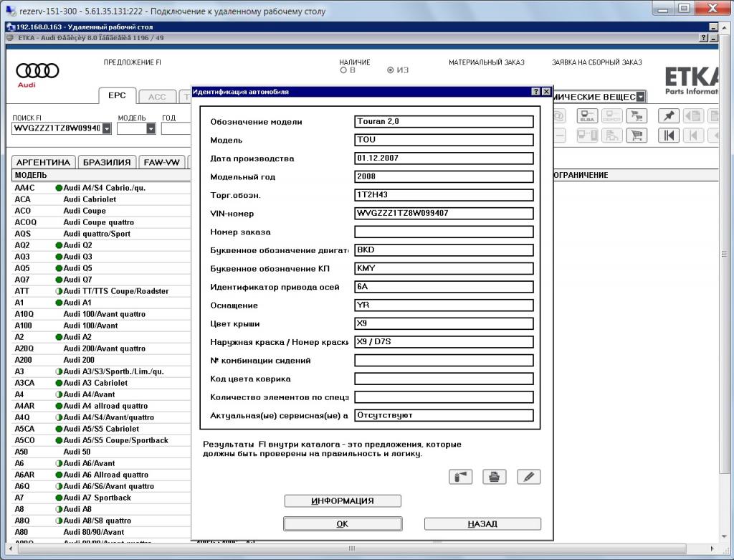The height and width of the screenshot is (560, 734).
Task: Click the single shopping cart icon
Action: point(637,136)
